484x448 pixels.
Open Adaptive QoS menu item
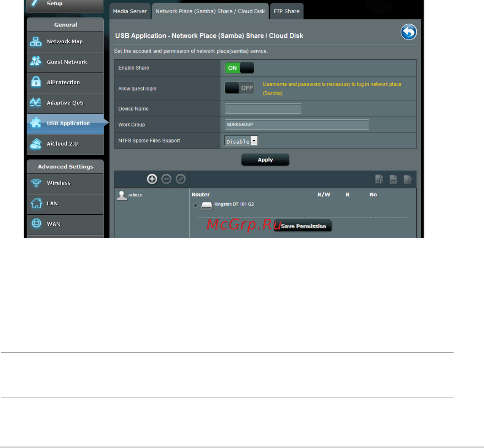[x=65, y=103]
